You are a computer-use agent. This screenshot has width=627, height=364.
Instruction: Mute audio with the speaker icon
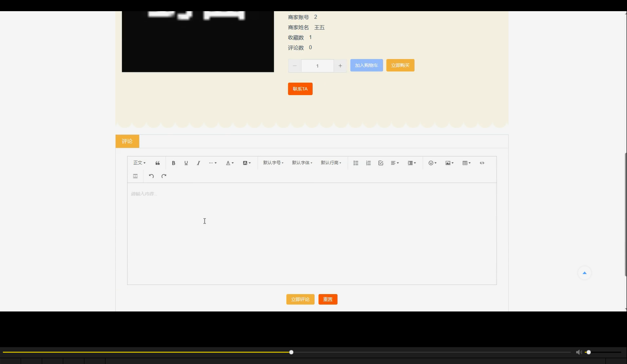pyautogui.click(x=579, y=352)
